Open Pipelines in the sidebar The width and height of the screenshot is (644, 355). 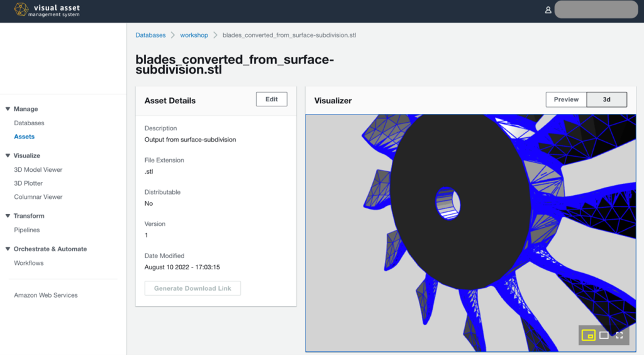26,230
